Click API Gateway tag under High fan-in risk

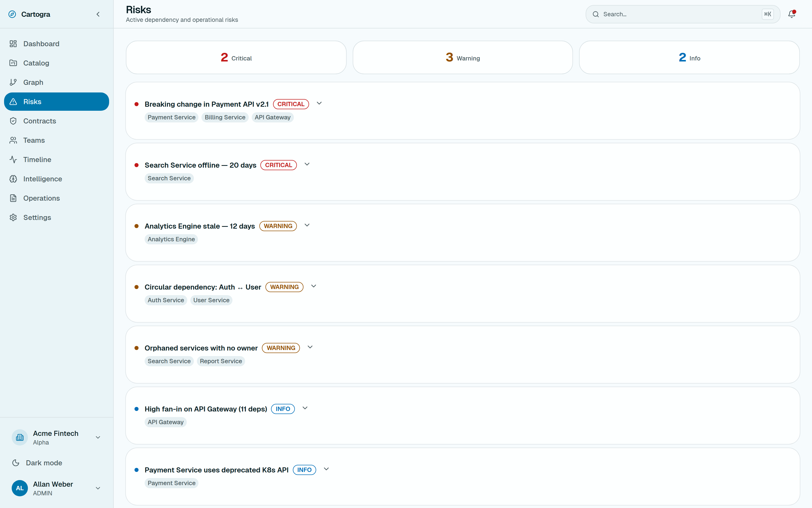pyautogui.click(x=165, y=422)
